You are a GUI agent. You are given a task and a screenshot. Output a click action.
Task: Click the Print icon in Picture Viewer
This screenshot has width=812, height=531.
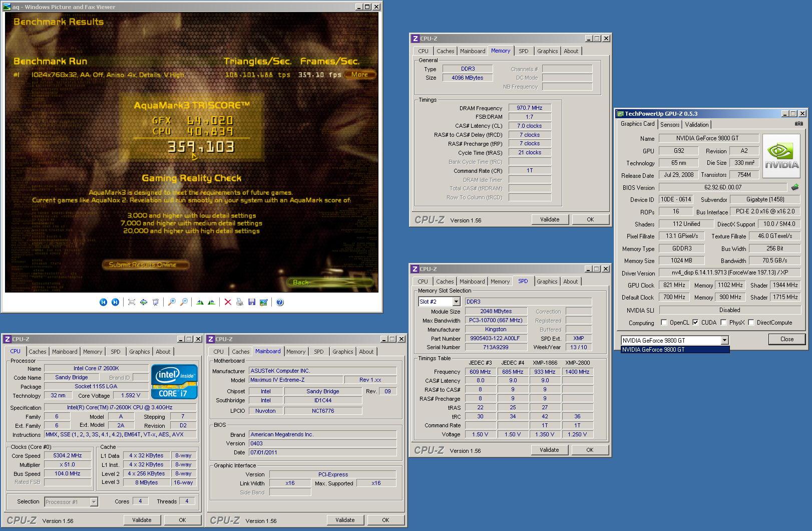click(x=240, y=302)
